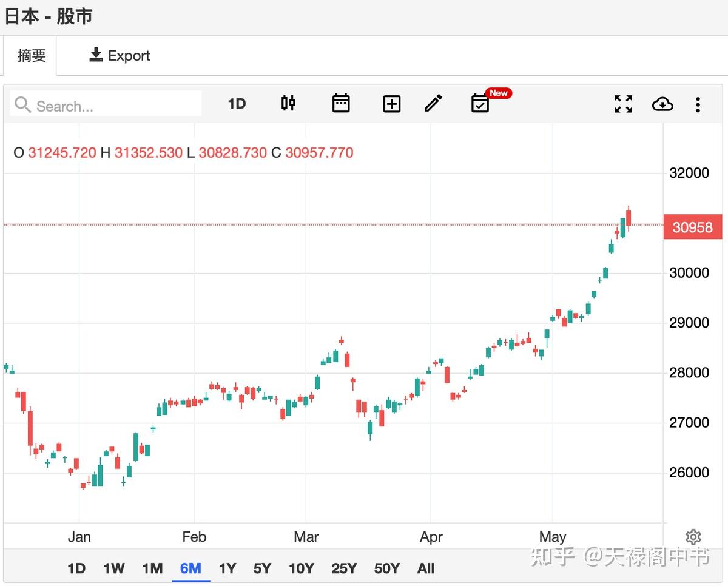This screenshot has height=586, width=728.
Task: Select the 1M time range
Action: click(x=152, y=568)
